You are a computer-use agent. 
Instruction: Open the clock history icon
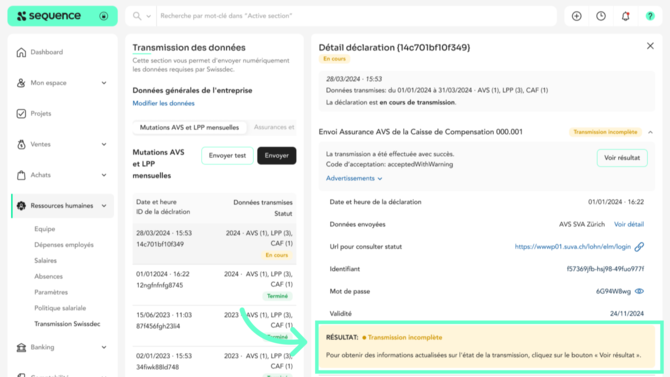(601, 16)
